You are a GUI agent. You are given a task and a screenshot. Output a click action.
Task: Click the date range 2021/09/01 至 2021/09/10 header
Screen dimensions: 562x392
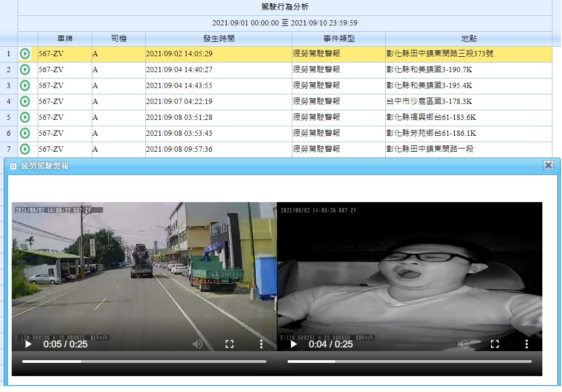click(x=284, y=23)
